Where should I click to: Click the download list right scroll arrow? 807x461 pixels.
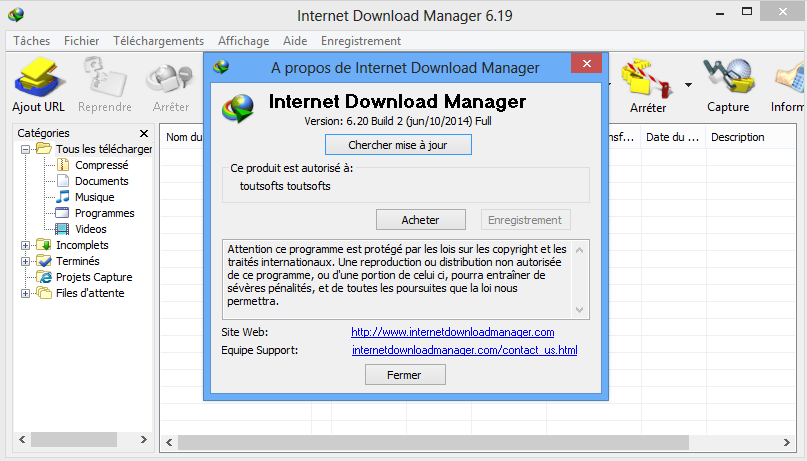[786, 442]
